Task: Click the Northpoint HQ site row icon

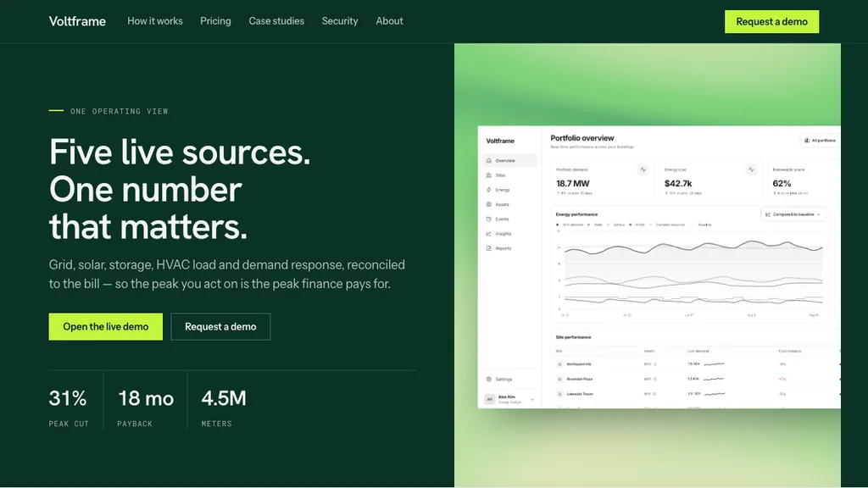Action: 559,364
